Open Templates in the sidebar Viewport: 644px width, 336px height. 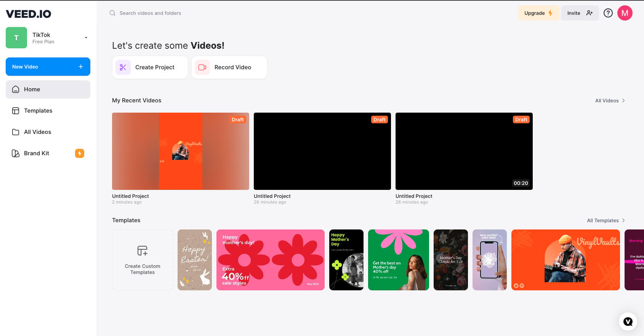(48, 111)
